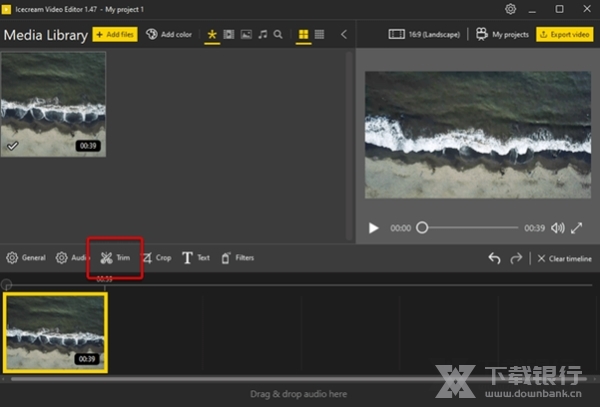Click the preview seek slider handle
This screenshot has height=407, width=600.
coord(422,228)
